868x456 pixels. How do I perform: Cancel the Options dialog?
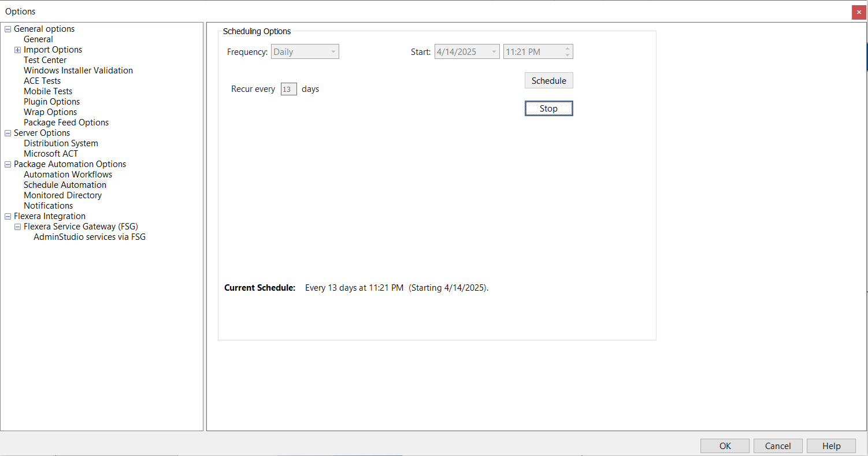coord(778,446)
